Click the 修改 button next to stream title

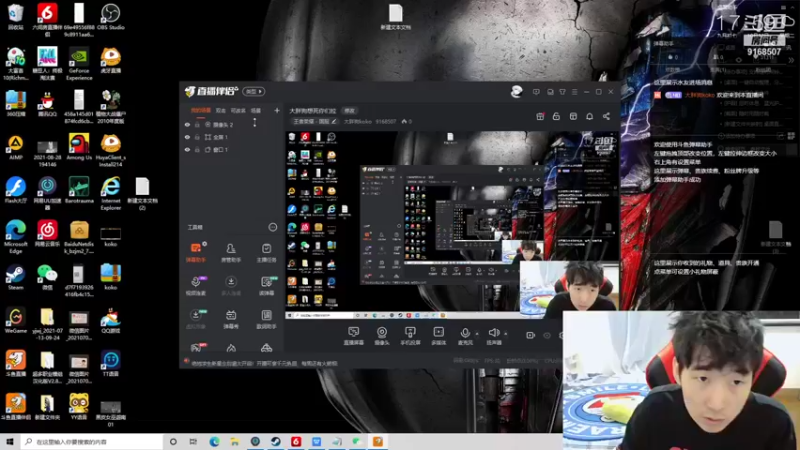349,111
